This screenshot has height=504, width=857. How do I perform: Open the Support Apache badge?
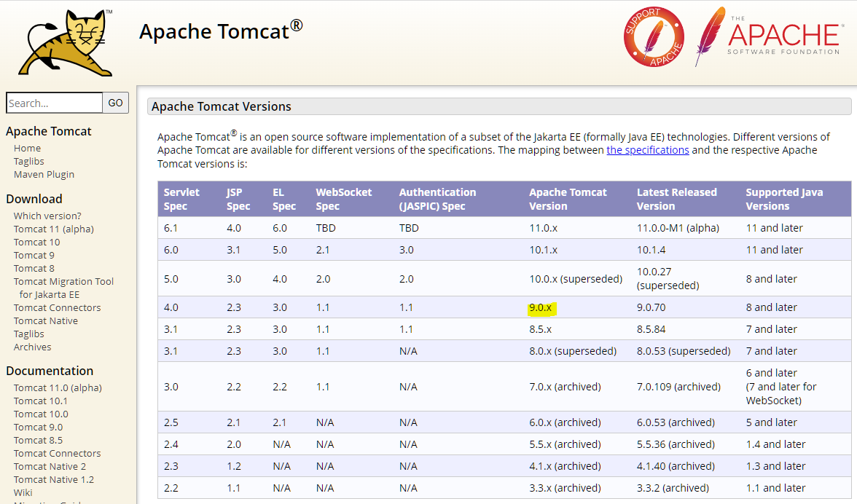coord(654,37)
